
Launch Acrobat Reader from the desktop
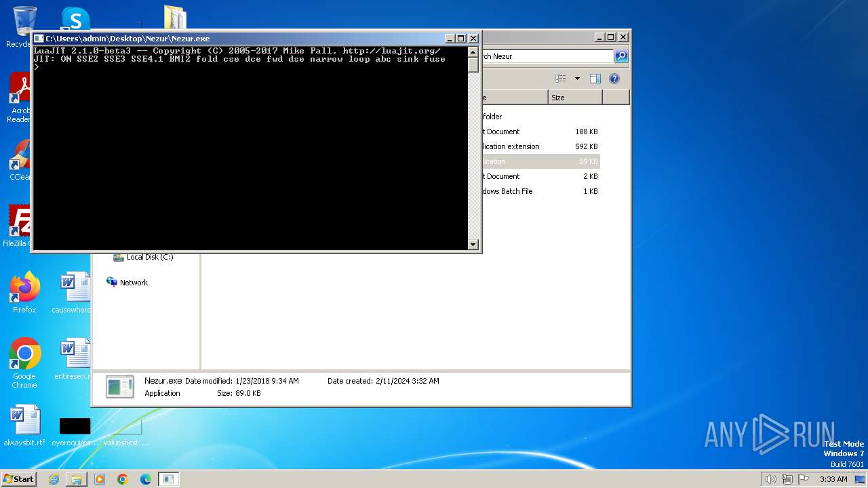(20, 97)
